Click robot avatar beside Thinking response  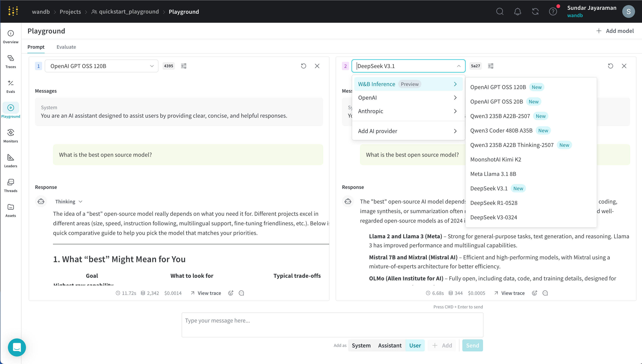(x=41, y=201)
